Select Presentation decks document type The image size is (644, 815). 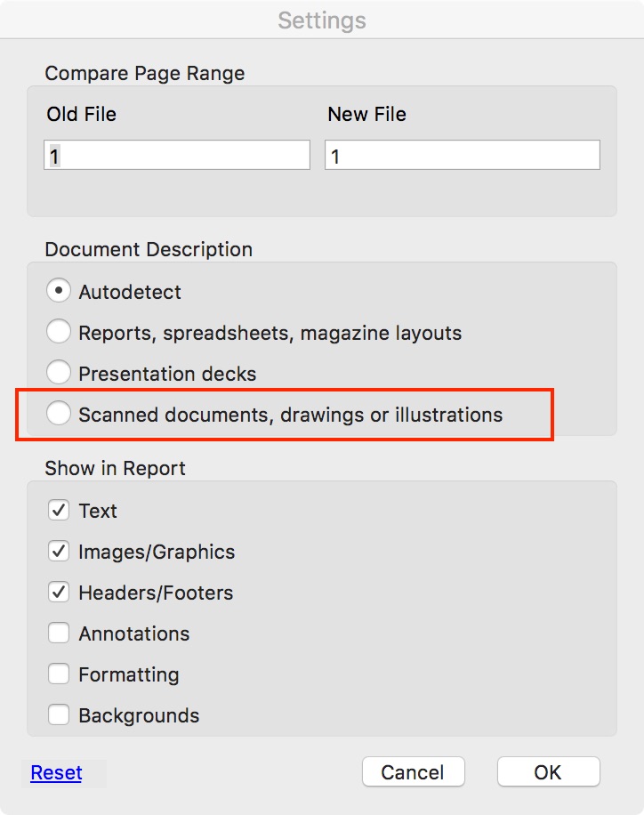click(59, 373)
